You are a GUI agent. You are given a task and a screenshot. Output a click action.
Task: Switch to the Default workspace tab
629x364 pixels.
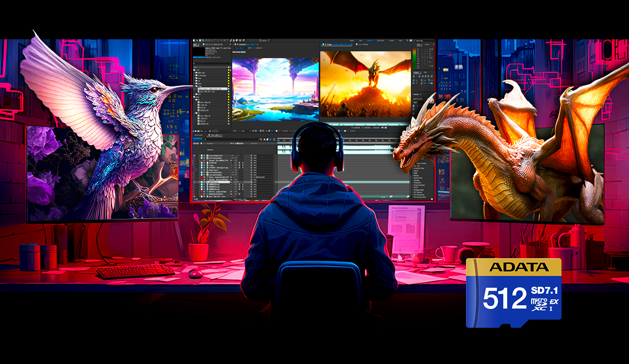[352, 41]
